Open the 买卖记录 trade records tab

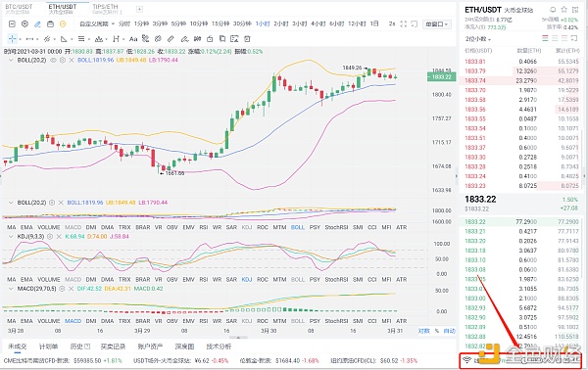click(113, 347)
